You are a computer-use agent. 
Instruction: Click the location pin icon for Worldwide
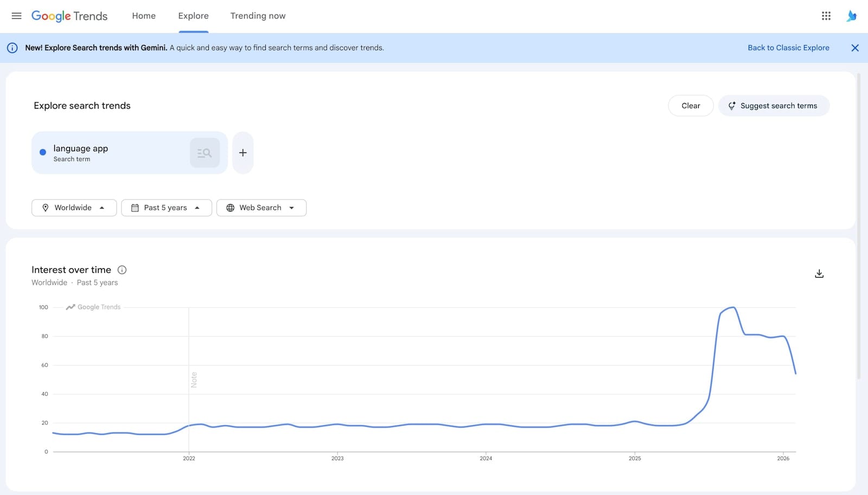46,208
